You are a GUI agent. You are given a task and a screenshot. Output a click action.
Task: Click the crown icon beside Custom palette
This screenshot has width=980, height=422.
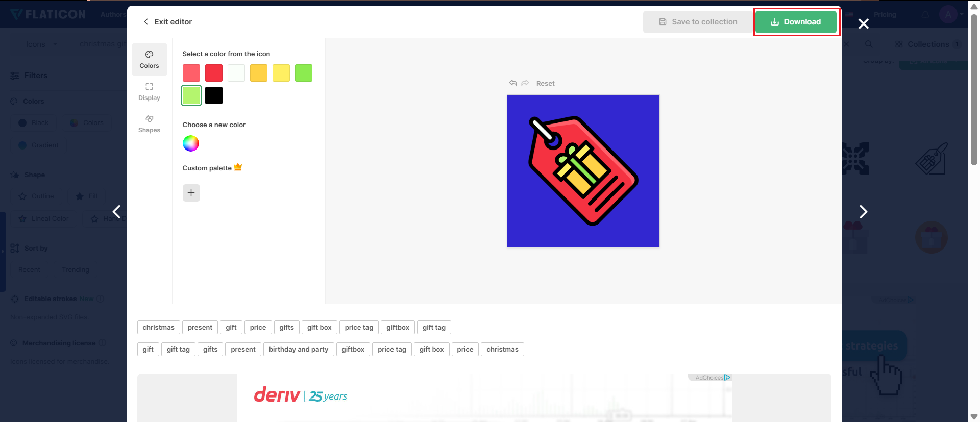238,167
